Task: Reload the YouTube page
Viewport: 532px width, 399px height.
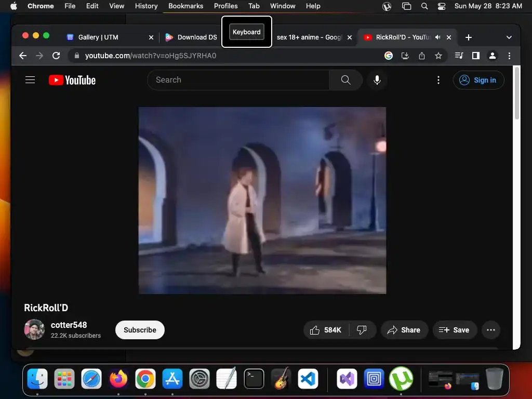Action: click(56, 56)
